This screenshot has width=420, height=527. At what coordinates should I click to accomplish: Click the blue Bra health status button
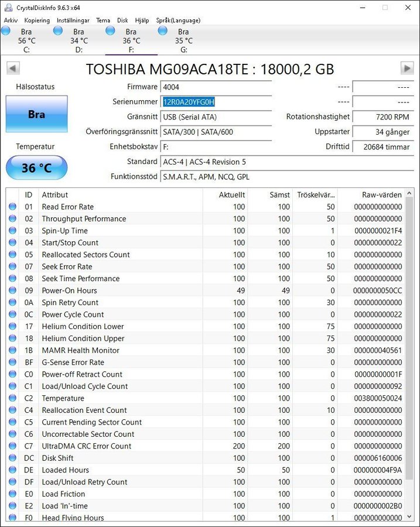click(36, 114)
